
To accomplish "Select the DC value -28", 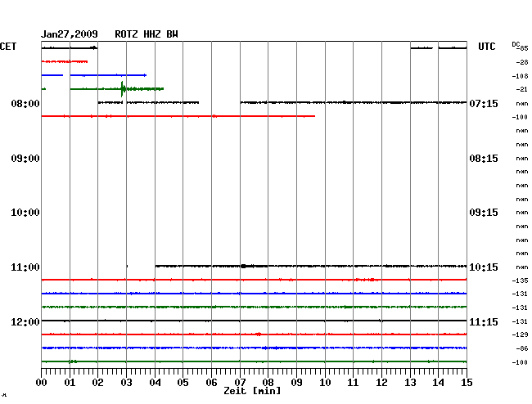I will click(x=522, y=62).
